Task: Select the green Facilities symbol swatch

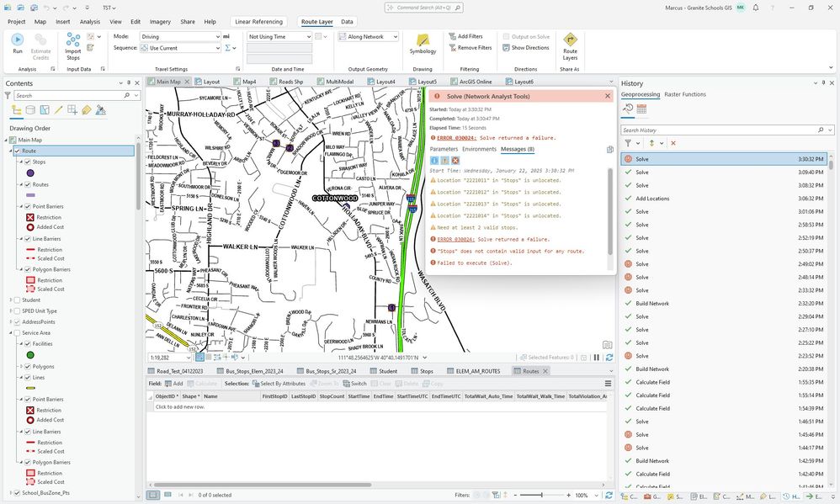Action: click(x=30, y=355)
